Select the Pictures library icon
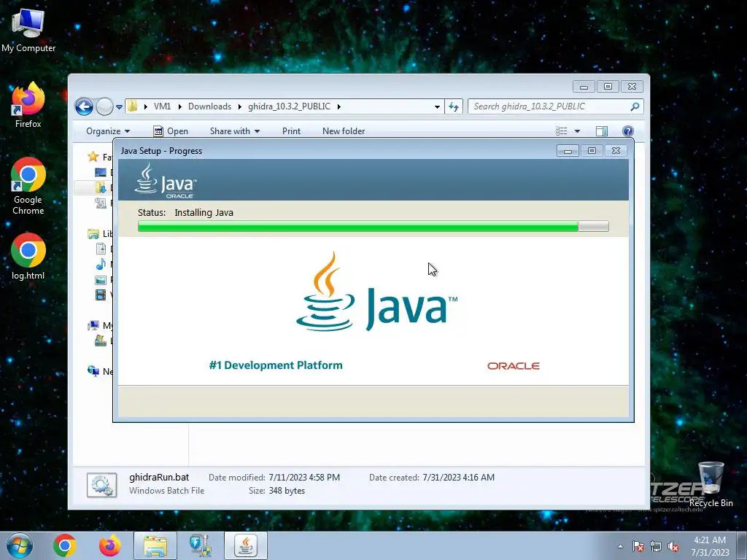Screen dimensions: 747x560 [101, 280]
